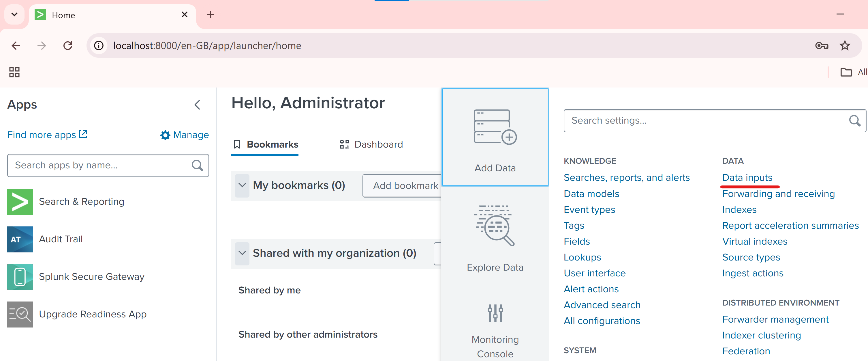Focus the Search apps by name field
This screenshot has width=868, height=361.
(x=101, y=165)
